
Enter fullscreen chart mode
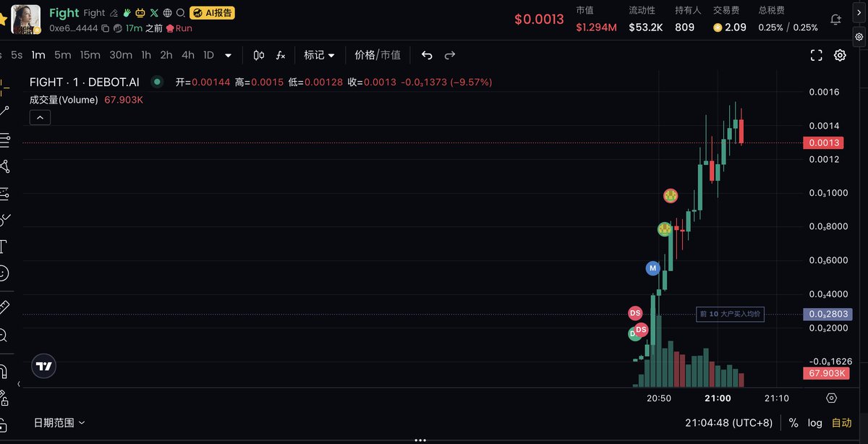817,55
